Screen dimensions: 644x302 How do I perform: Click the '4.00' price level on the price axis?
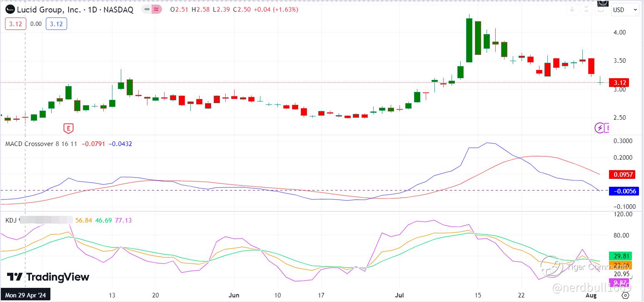621,32
